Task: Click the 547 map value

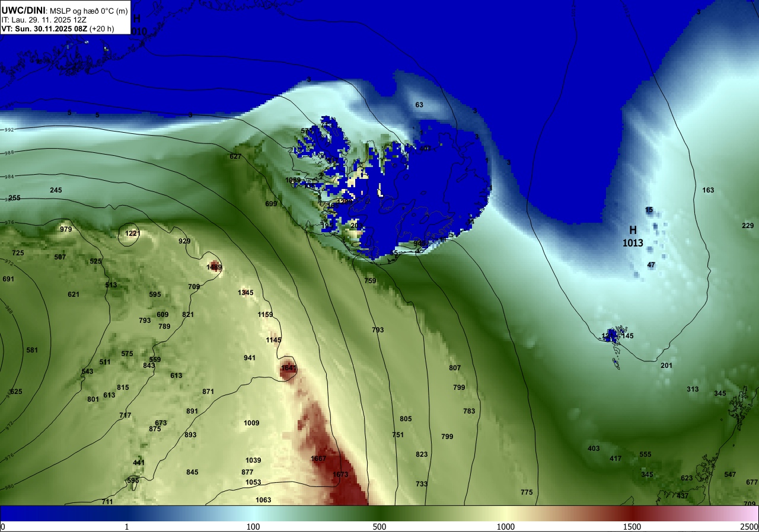Action: pos(730,475)
